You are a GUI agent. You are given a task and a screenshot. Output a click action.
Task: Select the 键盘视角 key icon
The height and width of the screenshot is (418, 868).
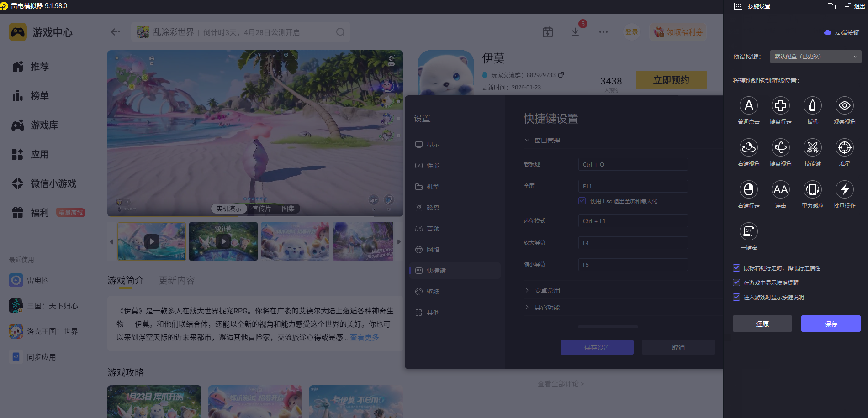coord(780,147)
